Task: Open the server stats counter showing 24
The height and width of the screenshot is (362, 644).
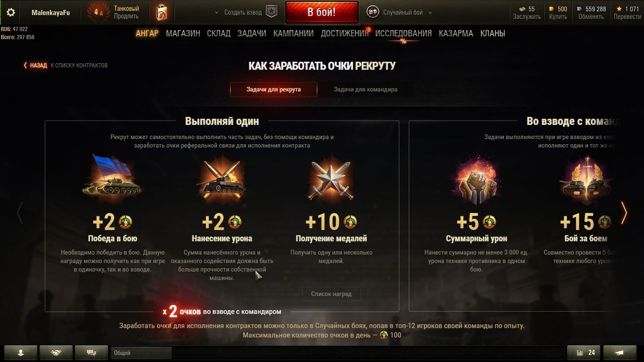Action: click(584, 352)
